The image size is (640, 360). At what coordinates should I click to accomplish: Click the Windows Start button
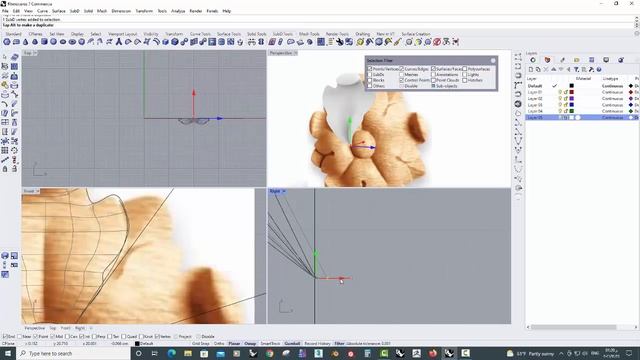point(7,353)
